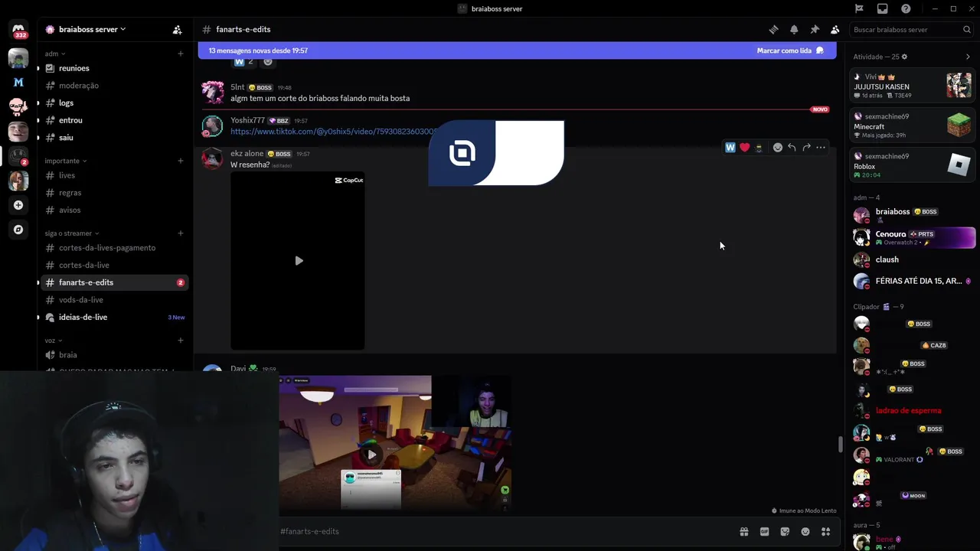
Task: Click the invite people icon beside server name
Action: pyautogui.click(x=177, y=30)
